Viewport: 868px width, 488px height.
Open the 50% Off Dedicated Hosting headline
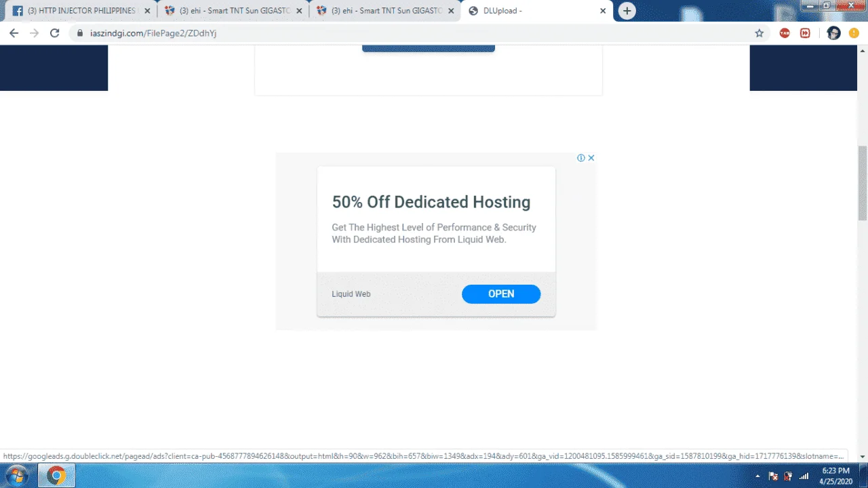[431, 202]
